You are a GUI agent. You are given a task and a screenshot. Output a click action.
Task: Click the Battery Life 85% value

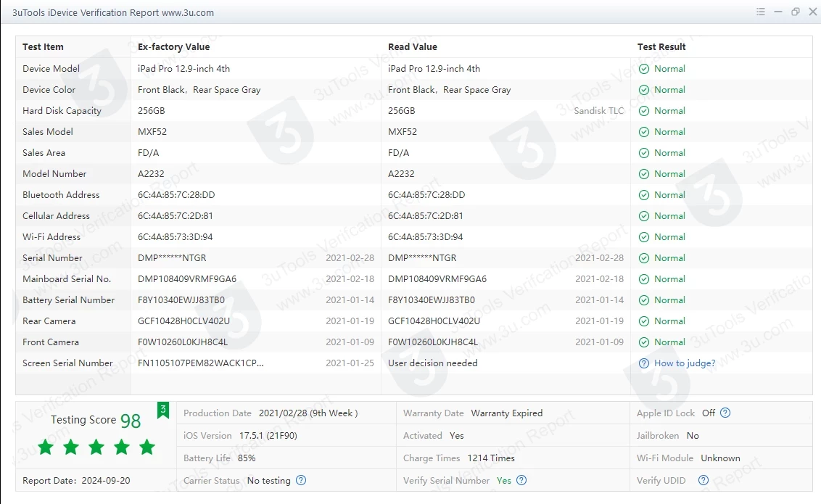point(247,458)
